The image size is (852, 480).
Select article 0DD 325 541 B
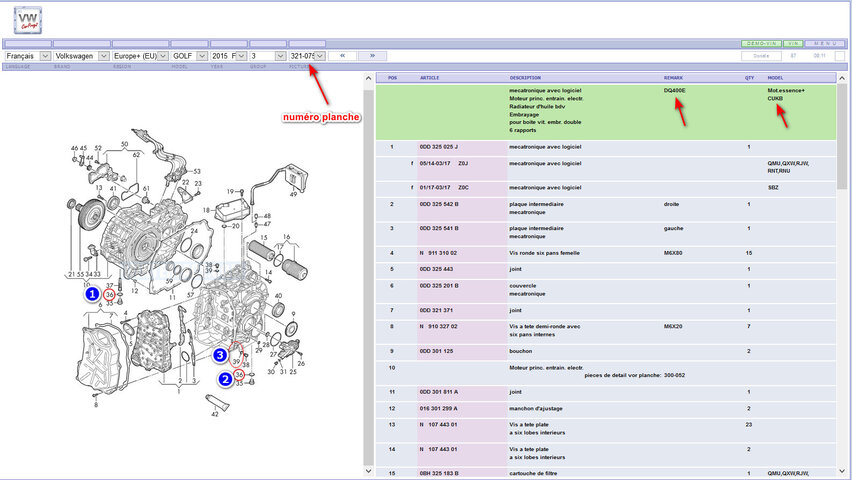[x=438, y=228]
